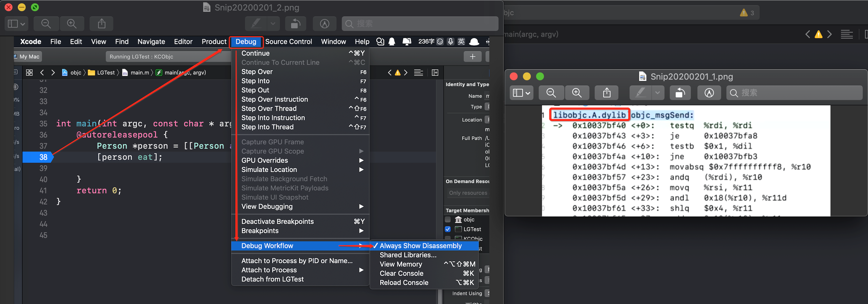Select the highlight pen in Snip20200201_2.png window
The image size is (868, 304).
click(x=256, y=24)
